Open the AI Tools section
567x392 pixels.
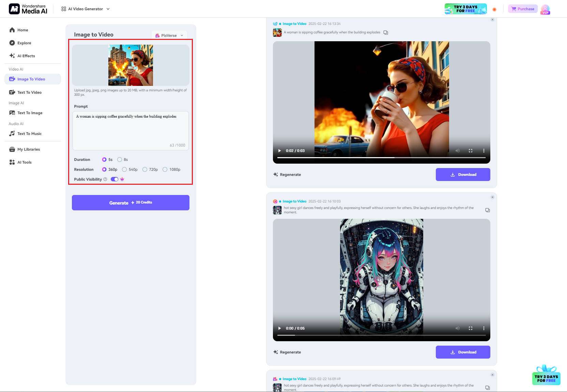[24, 162]
